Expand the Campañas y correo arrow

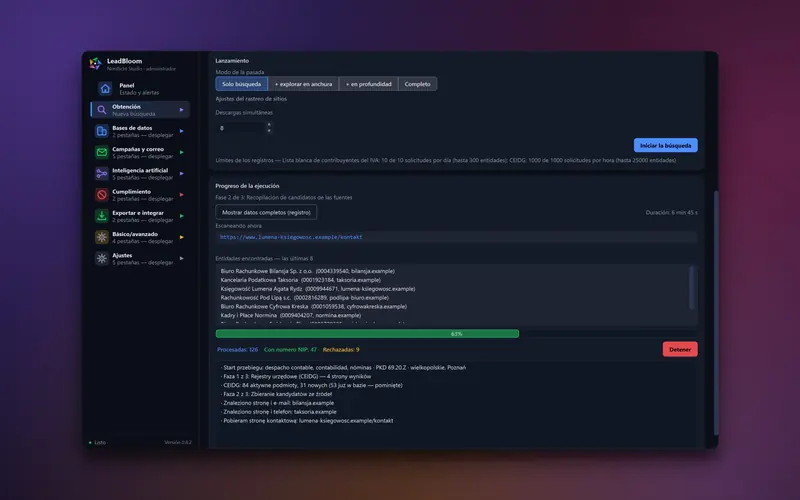[181, 152]
